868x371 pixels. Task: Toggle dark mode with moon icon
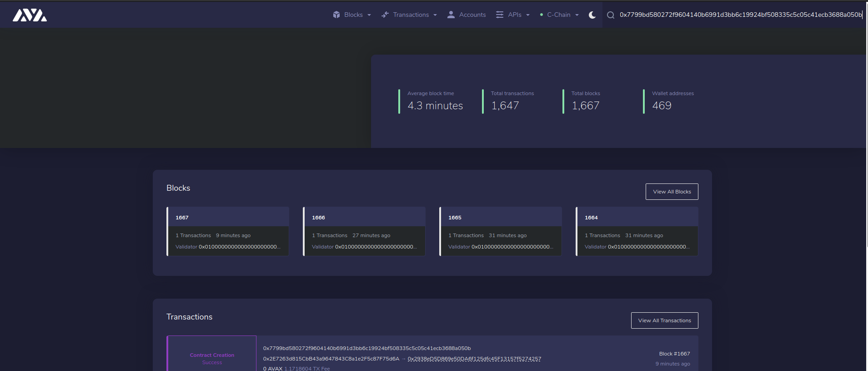click(x=592, y=15)
